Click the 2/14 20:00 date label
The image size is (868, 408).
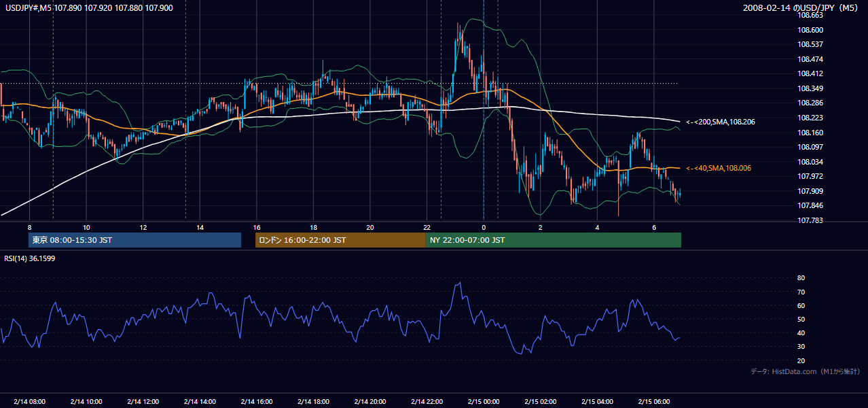[370, 402]
